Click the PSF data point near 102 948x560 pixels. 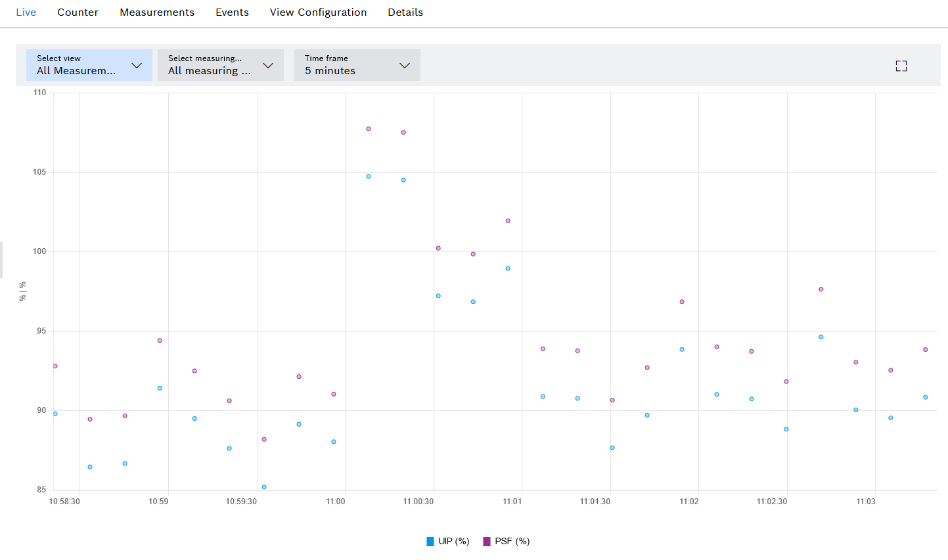(x=508, y=221)
